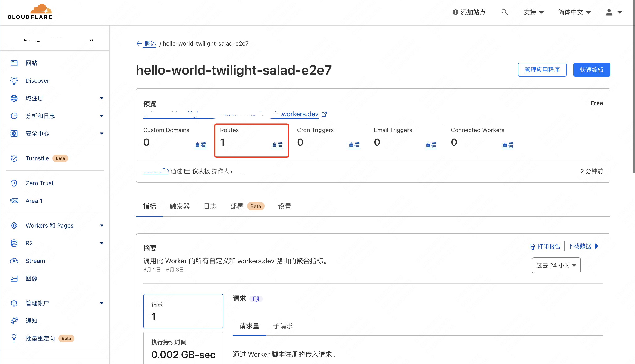Click 下载数据 download link
The image size is (635, 364).
(x=580, y=246)
